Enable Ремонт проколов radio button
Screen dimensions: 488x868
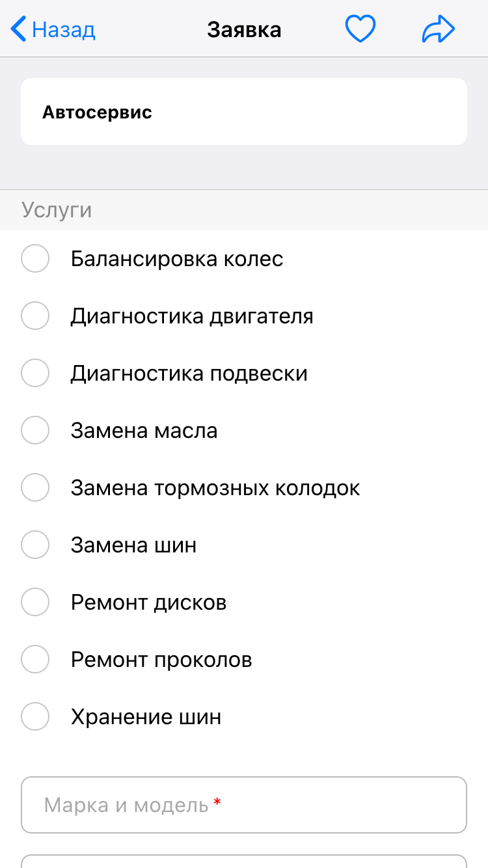[35, 660]
